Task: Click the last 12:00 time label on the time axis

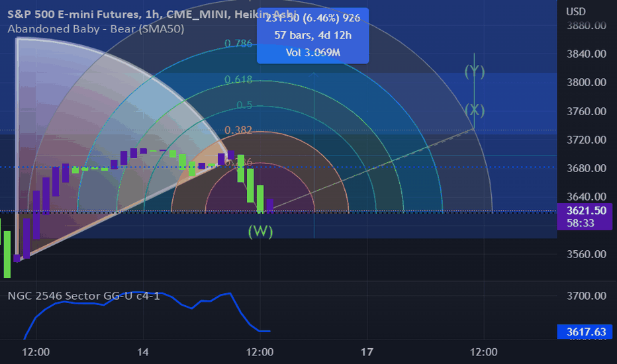Action: pyautogui.click(x=484, y=352)
